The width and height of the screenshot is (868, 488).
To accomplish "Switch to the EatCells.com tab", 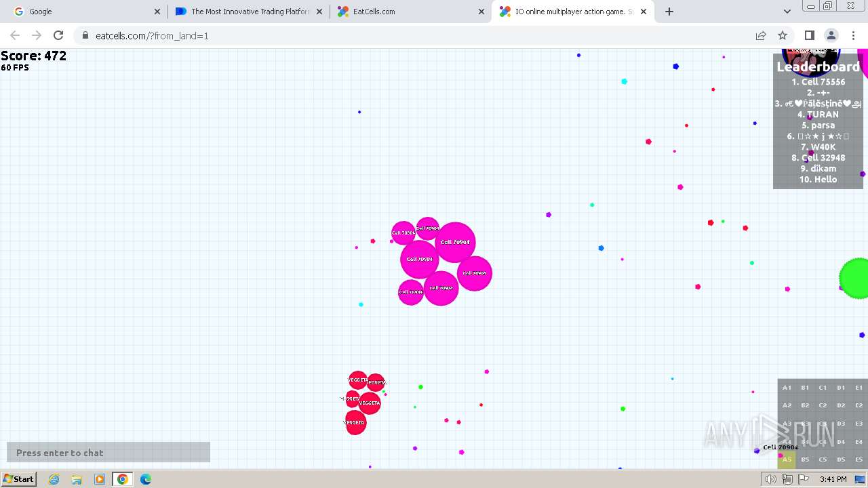I will tap(410, 12).
